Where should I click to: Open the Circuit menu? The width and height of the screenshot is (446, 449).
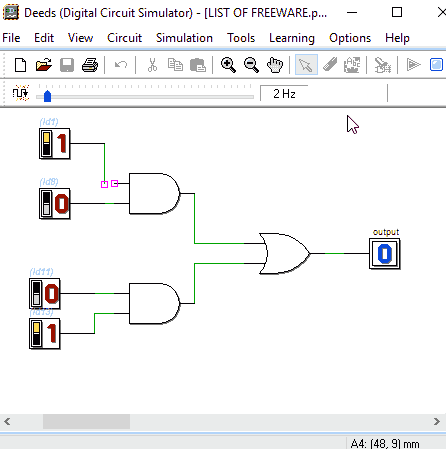124,38
